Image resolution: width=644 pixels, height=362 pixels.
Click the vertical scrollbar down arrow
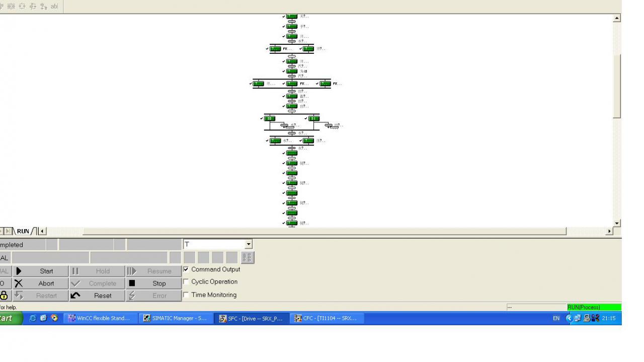(617, 223)
